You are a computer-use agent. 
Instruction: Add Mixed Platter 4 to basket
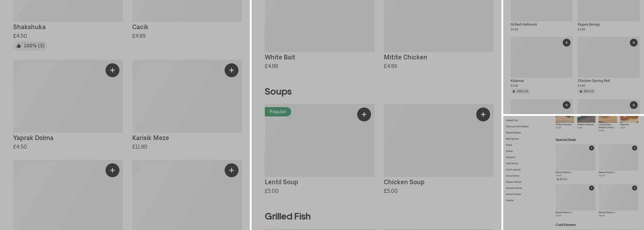click(x=634, y=188)
